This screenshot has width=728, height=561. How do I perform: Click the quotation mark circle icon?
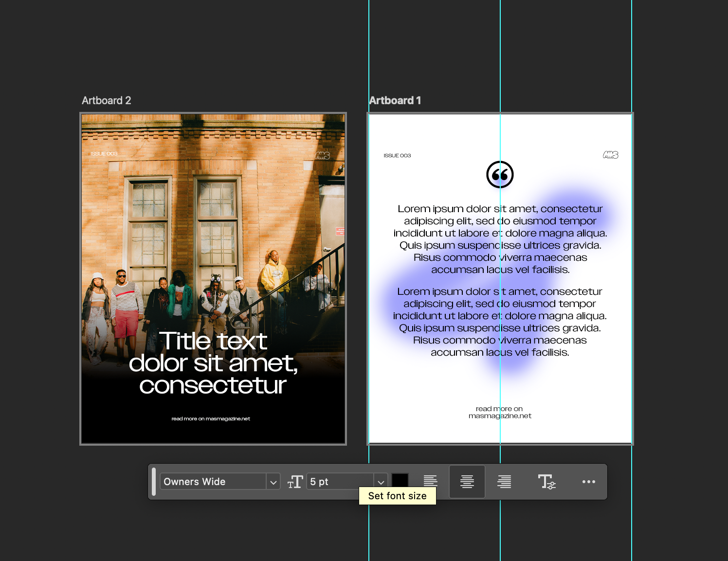coord(500,174)
